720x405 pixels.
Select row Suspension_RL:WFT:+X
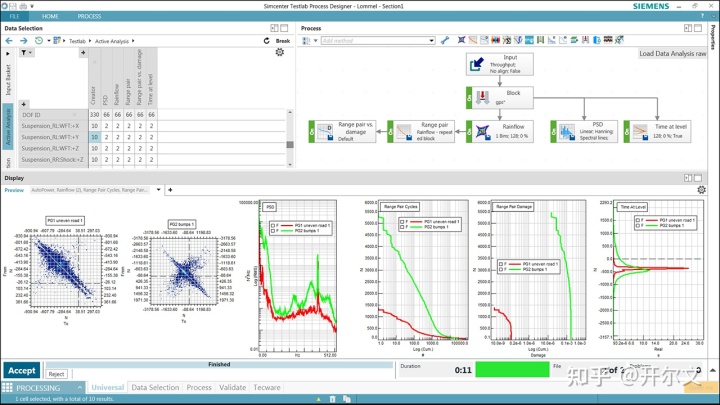click(x=51, y=126)
